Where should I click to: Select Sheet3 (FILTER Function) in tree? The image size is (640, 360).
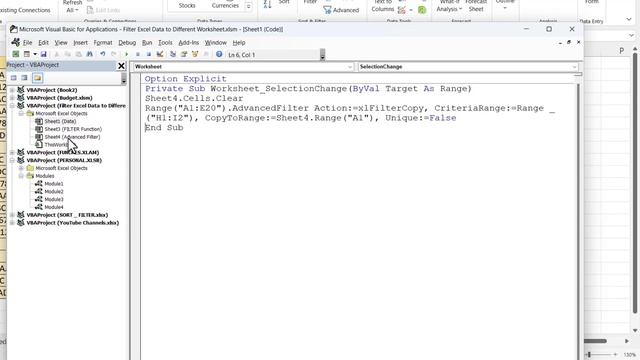click(x=73, y=129)
